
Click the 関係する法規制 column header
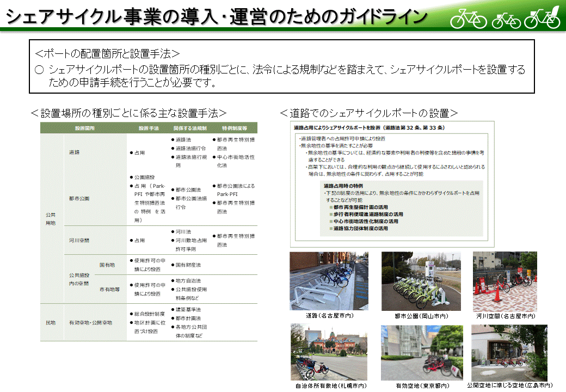(x=188, y=128)
